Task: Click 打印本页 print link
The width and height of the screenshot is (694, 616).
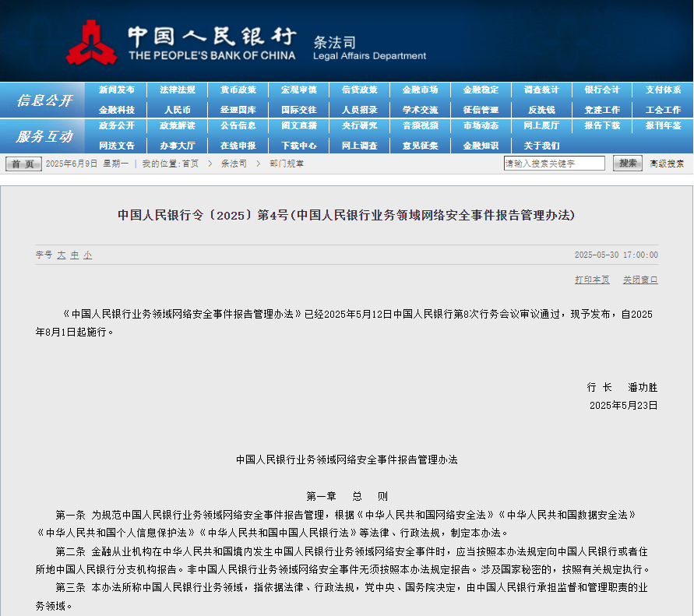Action: (x=592, y=280)
